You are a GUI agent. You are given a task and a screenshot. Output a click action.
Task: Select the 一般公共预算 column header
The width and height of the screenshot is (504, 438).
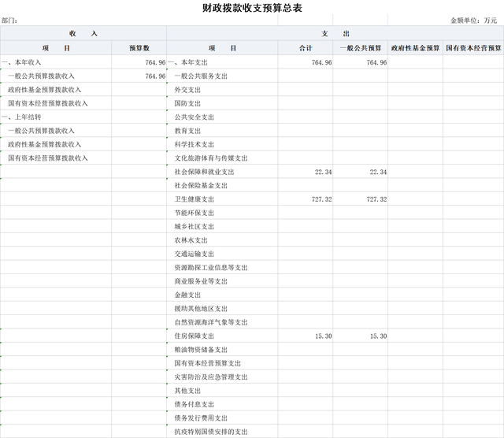point(361,48)
